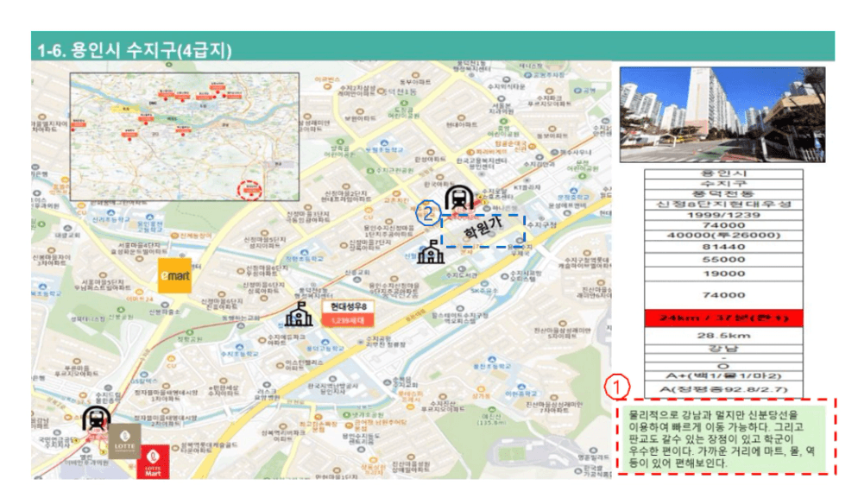Click the beige LOTTE department store logo
This screenshot has width=858, height=504.
125,440
